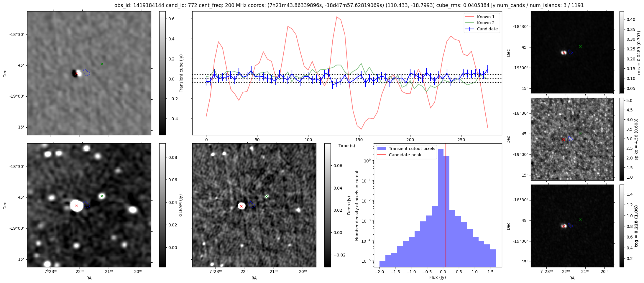This screenshot has height=283, width=644.
Task: Click the blue contour in the transient cube image
Action: (86, 72)
